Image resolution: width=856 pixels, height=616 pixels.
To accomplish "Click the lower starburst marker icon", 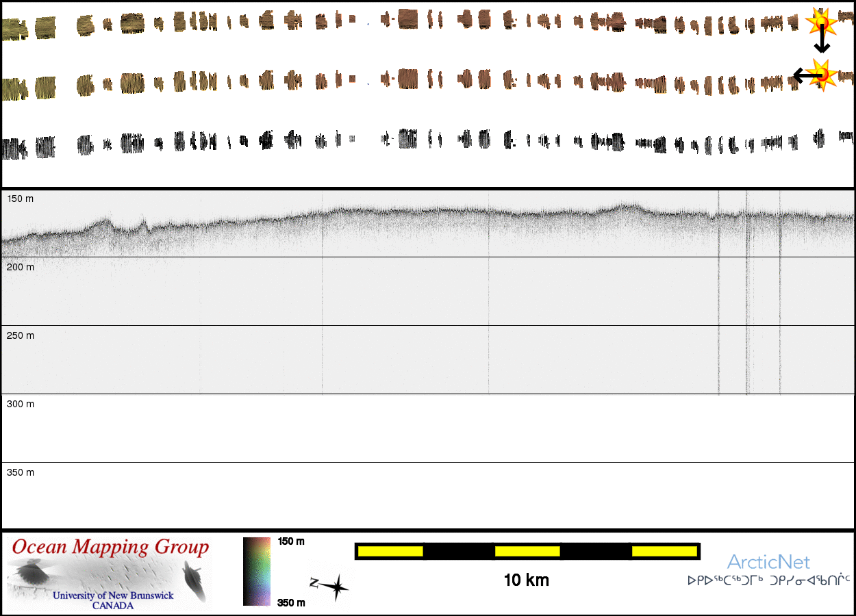I will [822, 73].
